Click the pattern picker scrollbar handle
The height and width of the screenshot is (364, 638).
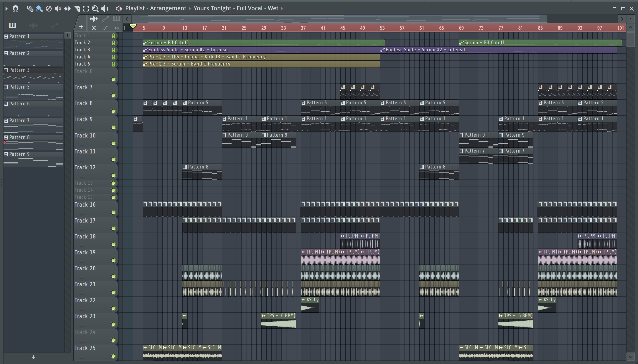tap(68, 35)
